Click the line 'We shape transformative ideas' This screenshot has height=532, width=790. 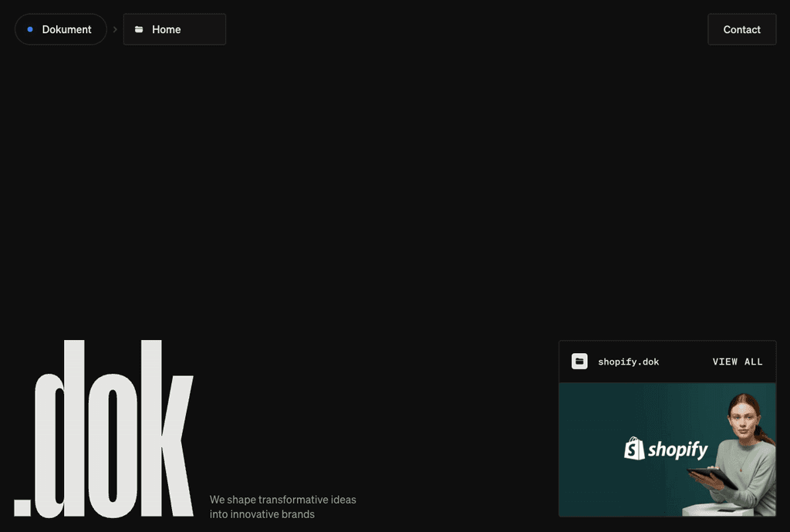tap(282, 500)
